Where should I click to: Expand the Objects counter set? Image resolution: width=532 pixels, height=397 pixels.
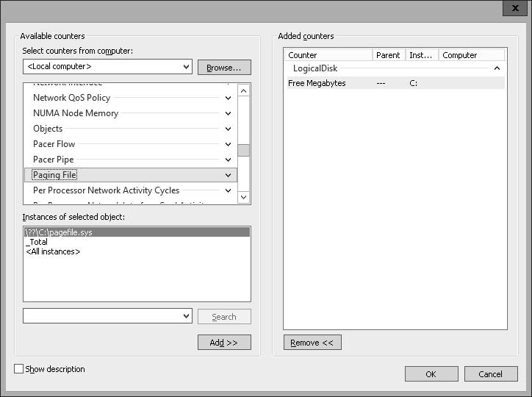pos(229,129)
